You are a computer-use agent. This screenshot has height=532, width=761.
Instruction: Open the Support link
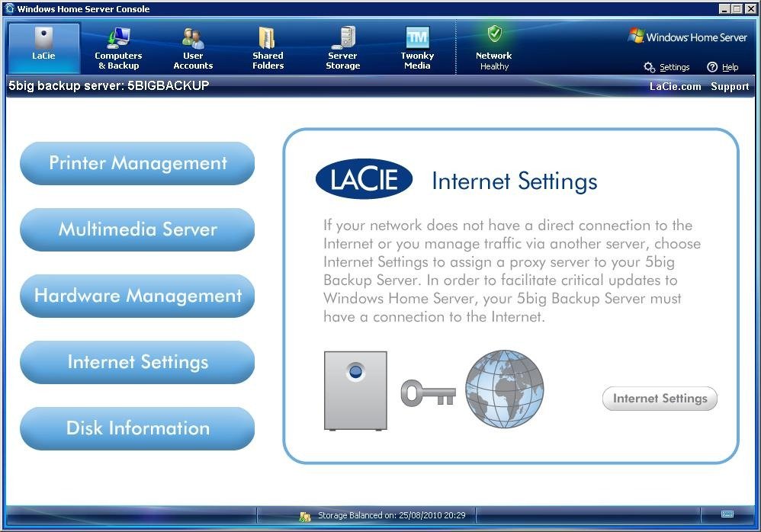tap(730, 86)
